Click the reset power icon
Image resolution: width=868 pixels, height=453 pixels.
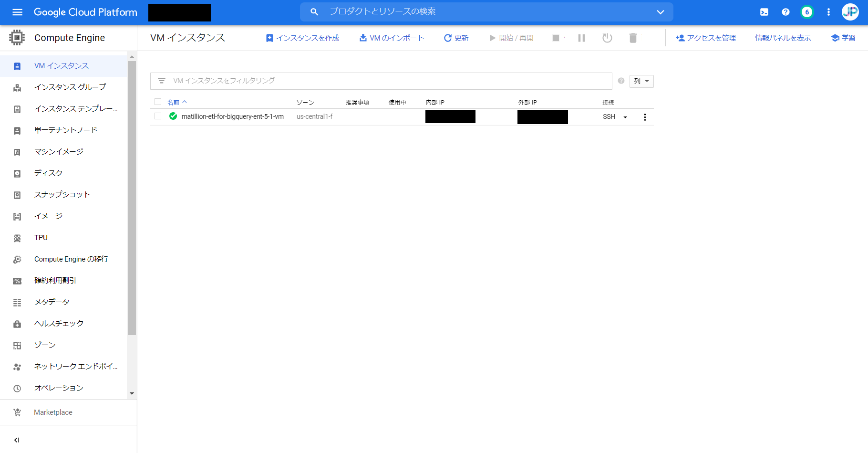point(607,38)
